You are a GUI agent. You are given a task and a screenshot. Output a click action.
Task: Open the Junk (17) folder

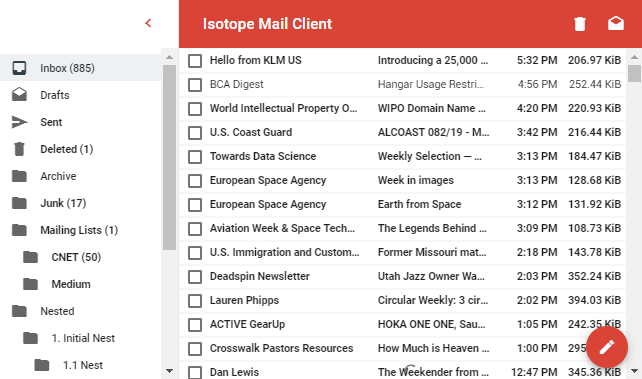click(x=81, y=203)
